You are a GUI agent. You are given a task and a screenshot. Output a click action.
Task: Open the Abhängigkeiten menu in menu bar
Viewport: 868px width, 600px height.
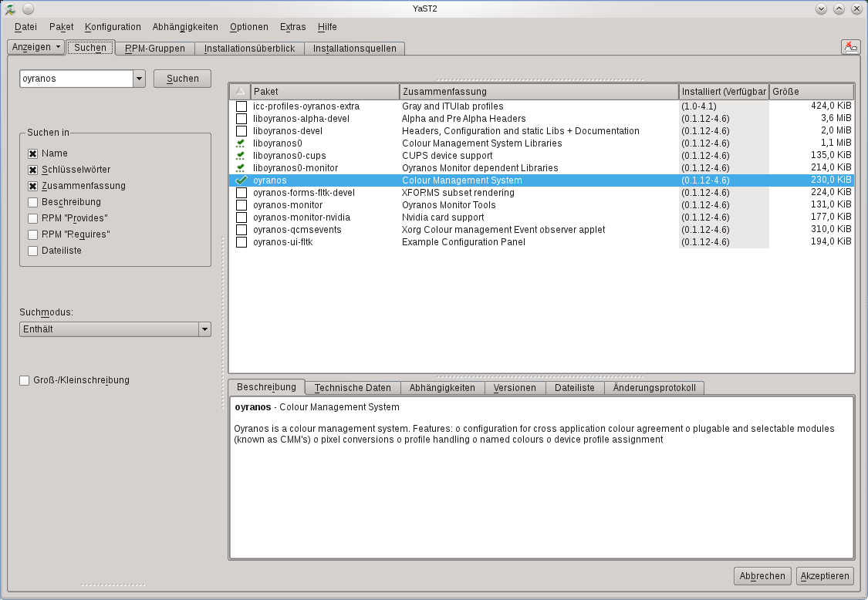point(185,27)
